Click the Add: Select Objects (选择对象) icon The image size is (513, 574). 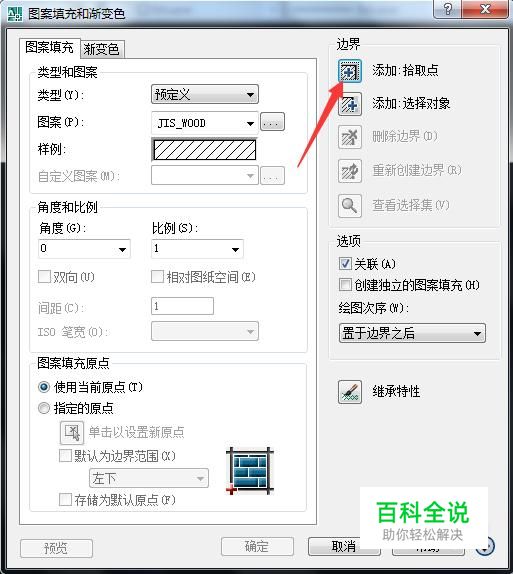tap(350, 104)
